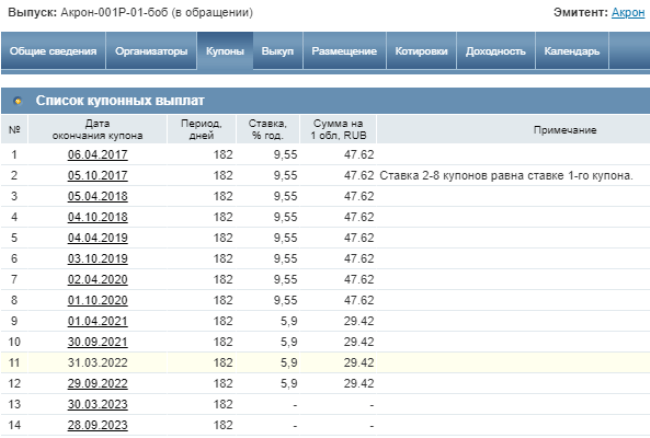Open the 02.04.2020 coupon date

click(x=97, y=279)
